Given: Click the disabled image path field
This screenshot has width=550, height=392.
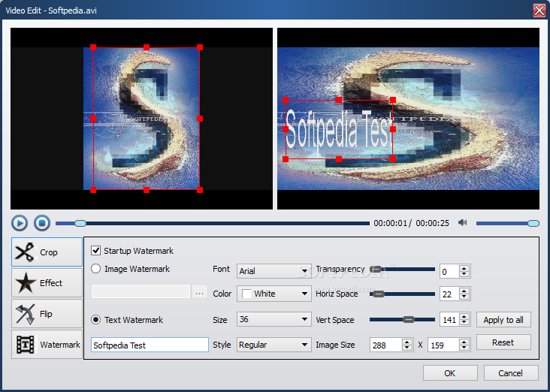Looking at the screenshot, I should click(141, 291).
